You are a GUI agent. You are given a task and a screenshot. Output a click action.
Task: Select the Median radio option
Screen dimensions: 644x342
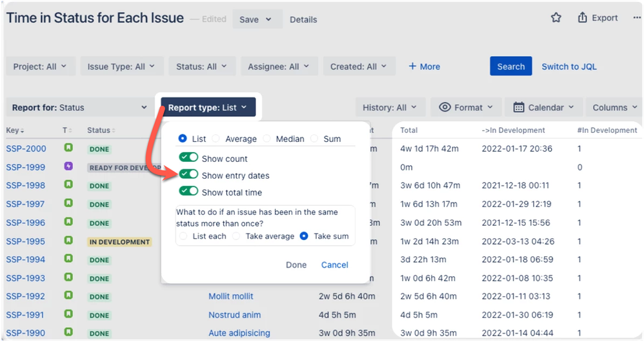coord(267,138)
